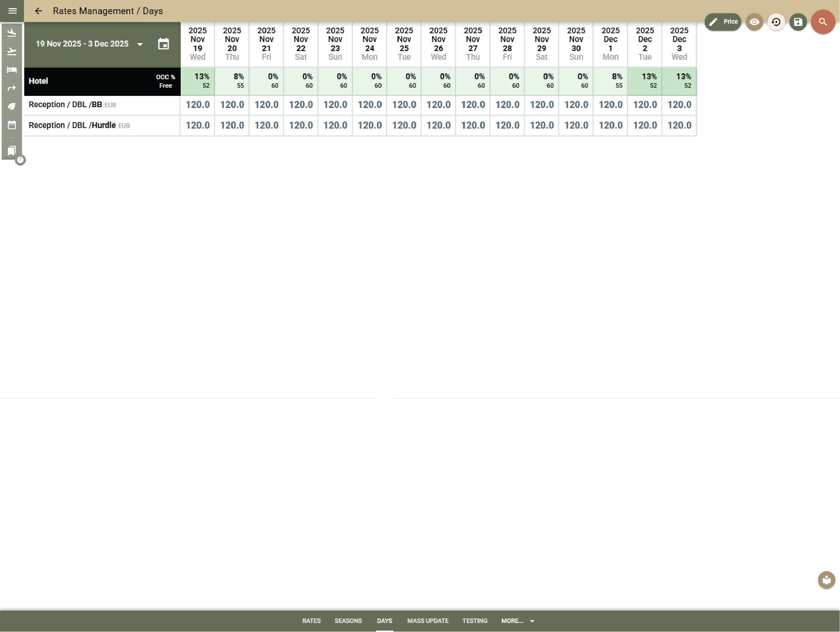Screen dimensions: 840x632
Task: Save changes with the floppy disk icon
Action: (x=798, y=22)
